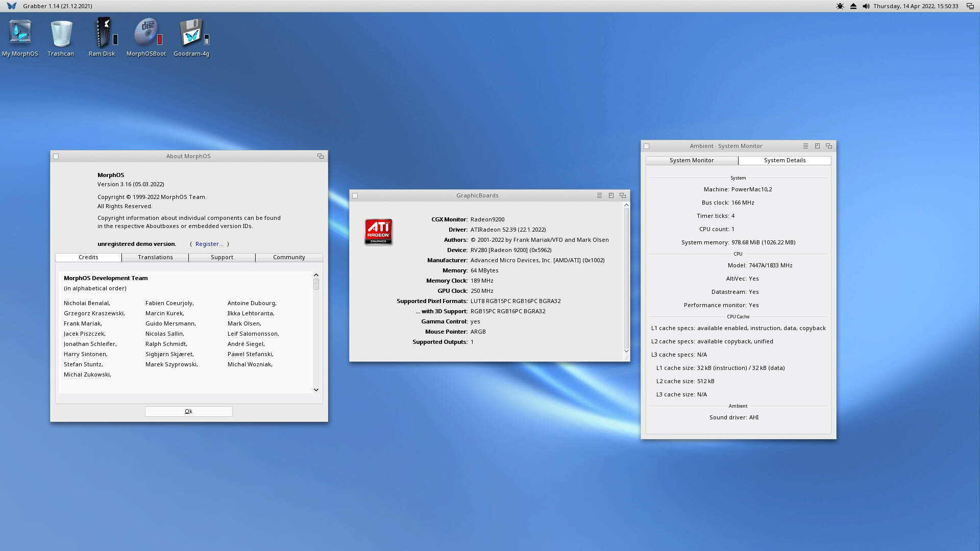The width and height of the screenshot is (980, 551).
Task: Click sound driver value 'AHI'
Action: point(754,417)
